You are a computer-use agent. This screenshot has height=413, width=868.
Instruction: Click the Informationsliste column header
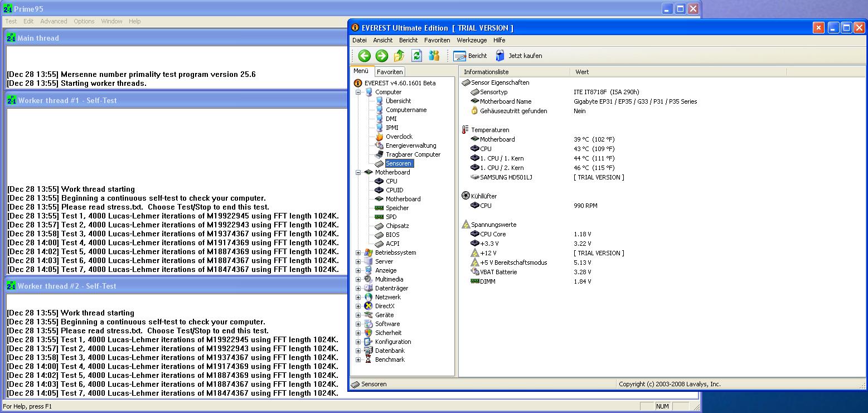click(x=515, y=72)
